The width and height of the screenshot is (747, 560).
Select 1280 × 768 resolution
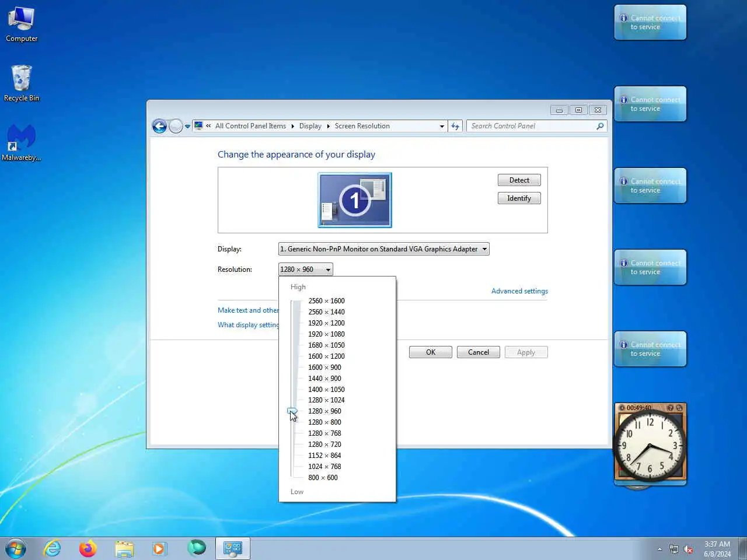(x=324, y=433)
